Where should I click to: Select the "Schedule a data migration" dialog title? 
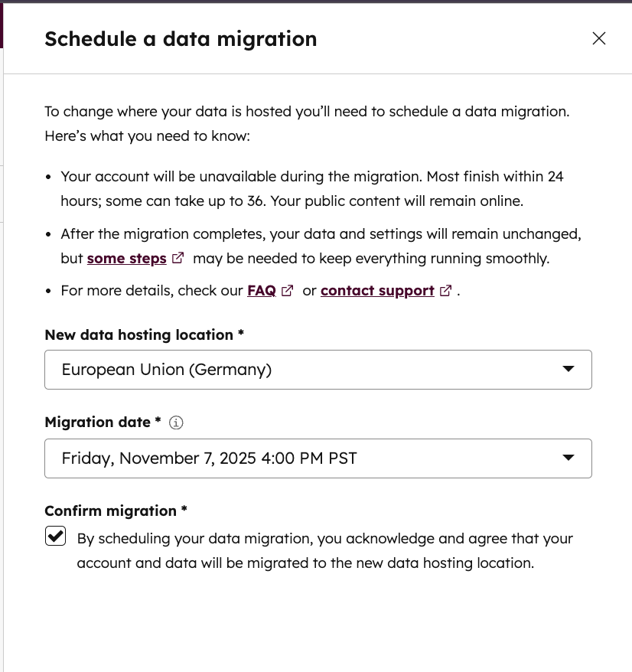(x=181, y=38)
